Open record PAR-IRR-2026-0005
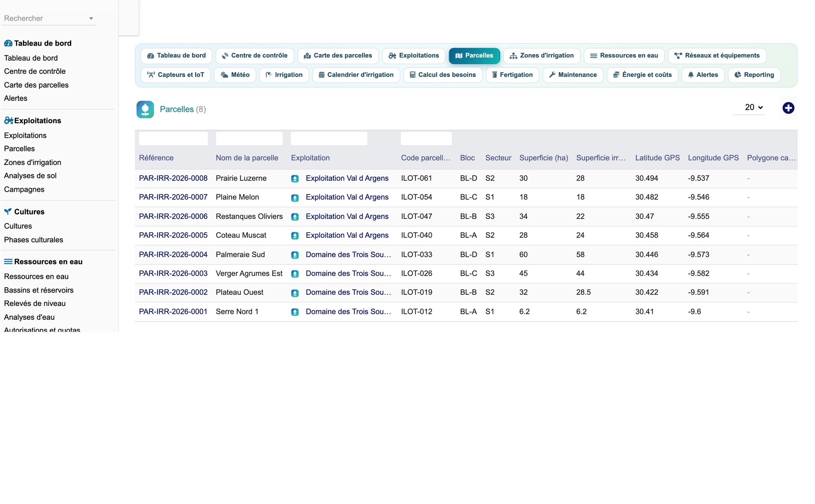Screen dimensions: 815x504 [173, 235]
